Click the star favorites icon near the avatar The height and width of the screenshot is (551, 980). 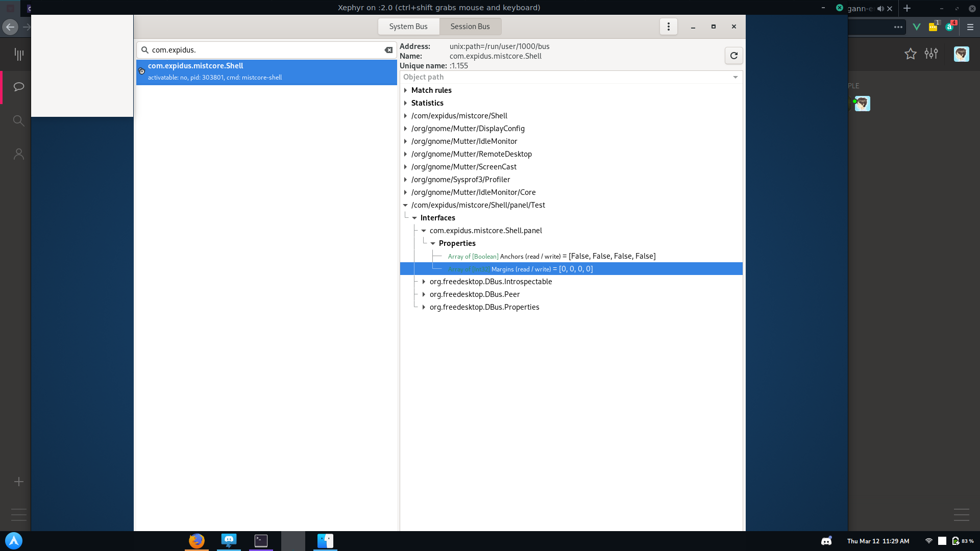tap(911, 54)
